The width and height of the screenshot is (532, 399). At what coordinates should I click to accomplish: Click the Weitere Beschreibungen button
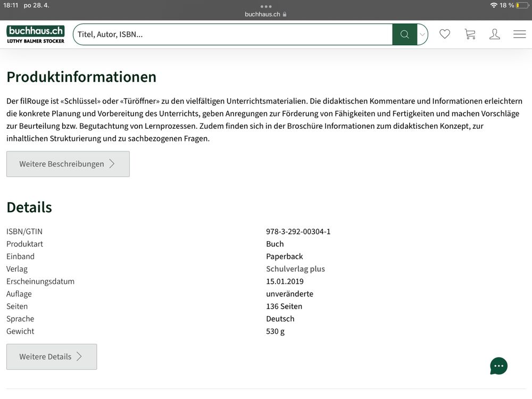point(68,164)
